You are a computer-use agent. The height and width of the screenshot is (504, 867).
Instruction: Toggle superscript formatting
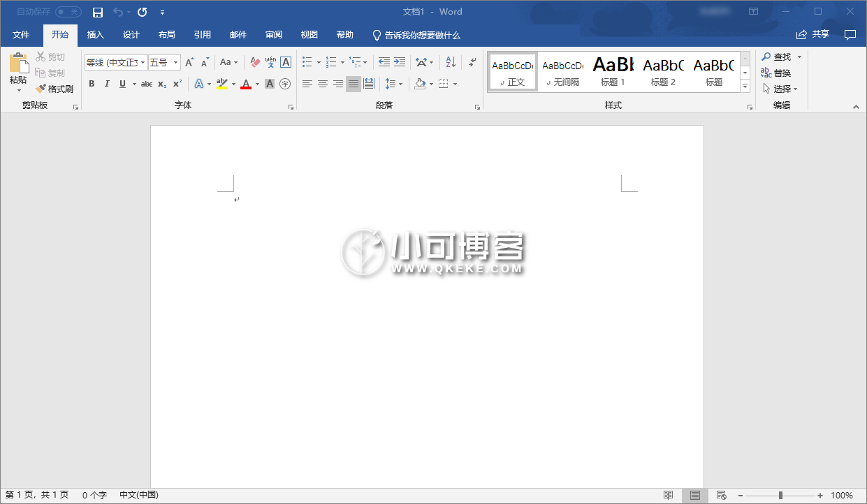coord(177,84)
